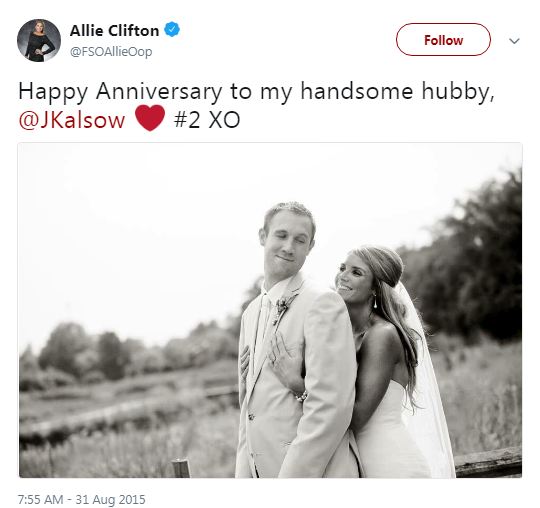Open Allie Clifton's profile avatar
540x508 pixels.
pos(39,40)
